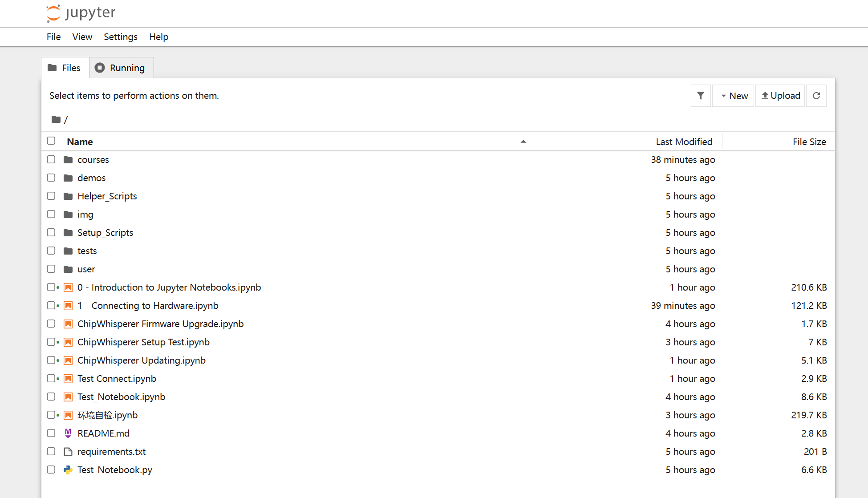Click the Setup_Scripts folder icon
The image size is (868, 498).
pyautogui.click(x=68, y=233)
